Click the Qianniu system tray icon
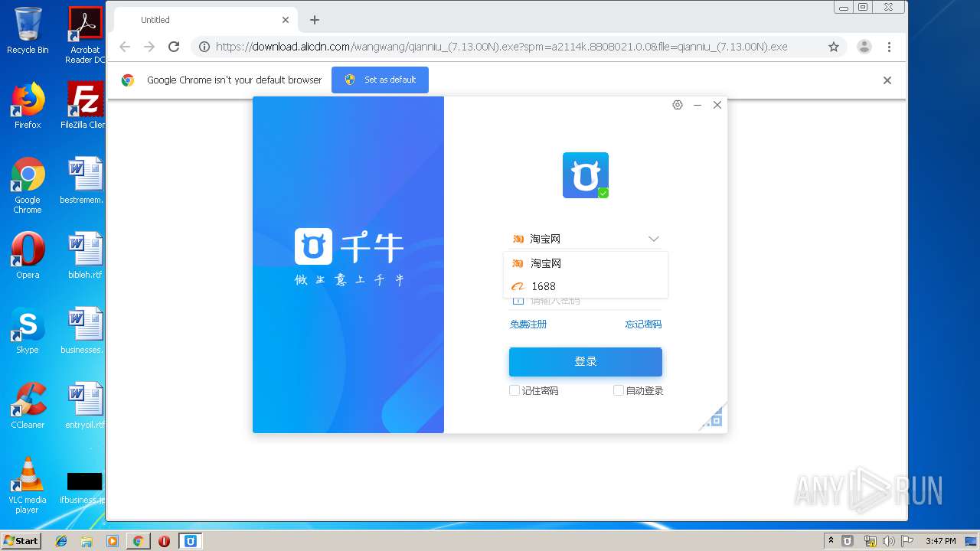Viewport: 980px width, 551px height. [x=848, y=541]
